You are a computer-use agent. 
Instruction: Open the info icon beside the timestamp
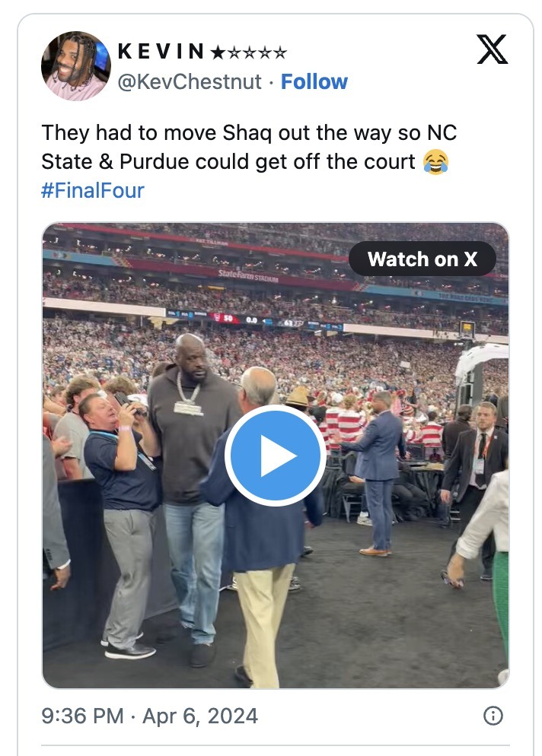[493, 716]
